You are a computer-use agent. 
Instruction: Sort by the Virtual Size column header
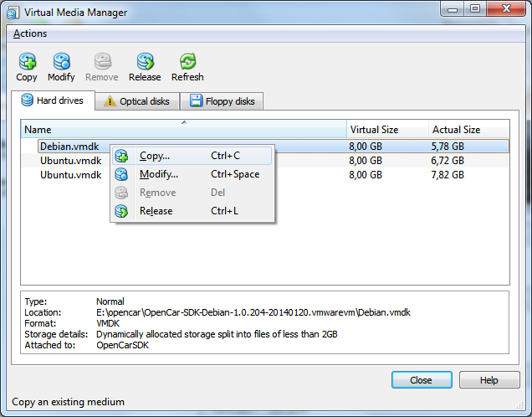[x=387, y=130]
